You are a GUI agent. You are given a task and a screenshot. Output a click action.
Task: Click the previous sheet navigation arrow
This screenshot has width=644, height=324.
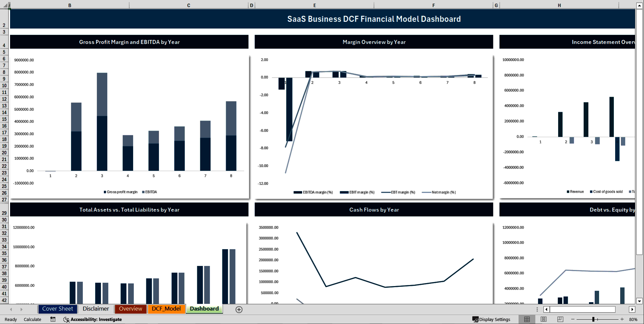11,309
